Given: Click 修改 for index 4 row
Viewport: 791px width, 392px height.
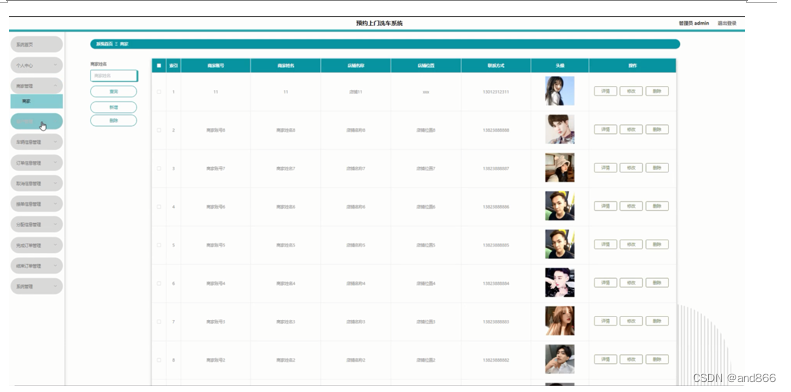Looking at the screenshot, I should 631,206.
